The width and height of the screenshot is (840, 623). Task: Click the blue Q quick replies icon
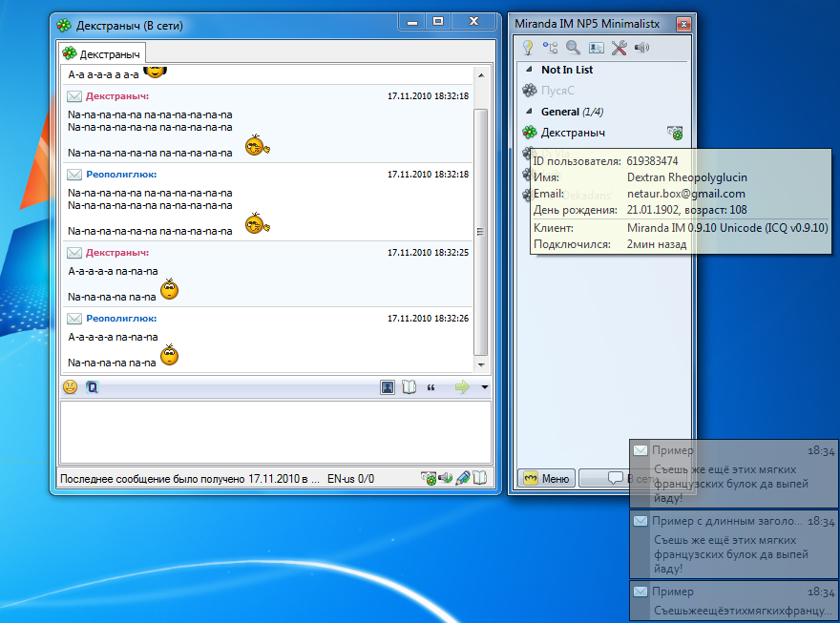tap(92, 387)
